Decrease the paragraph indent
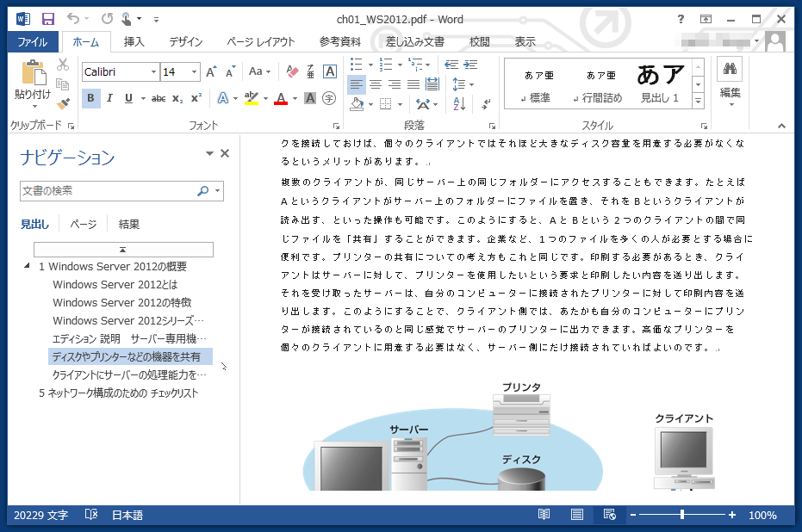Screen dimensions: 802x532 click(451, 65)
